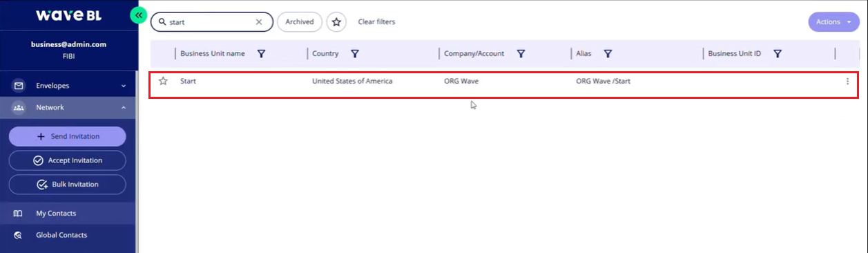Clear the search text with the X icon
The width and height of the screenshot is (868, 253).
[259, 22]
